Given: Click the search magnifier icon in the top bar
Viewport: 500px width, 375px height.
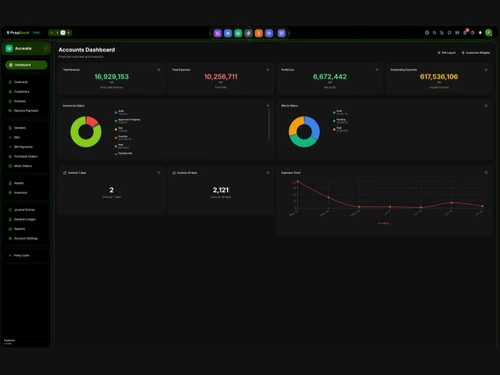Looking at the screenshot, I should [434, 33].
